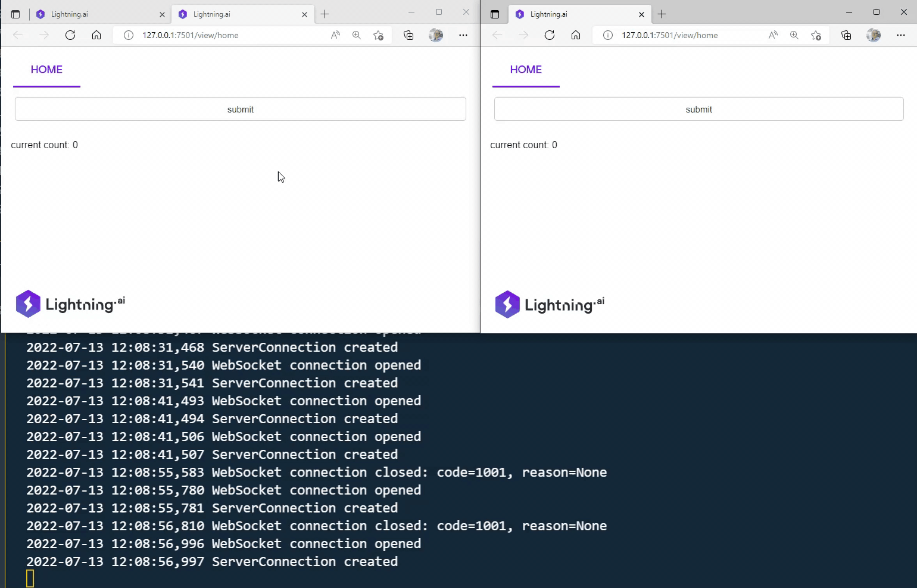Switch to first Lightning.ai tab in left window
Viewport: 917px width, 588px height.
tap(95, 14)
